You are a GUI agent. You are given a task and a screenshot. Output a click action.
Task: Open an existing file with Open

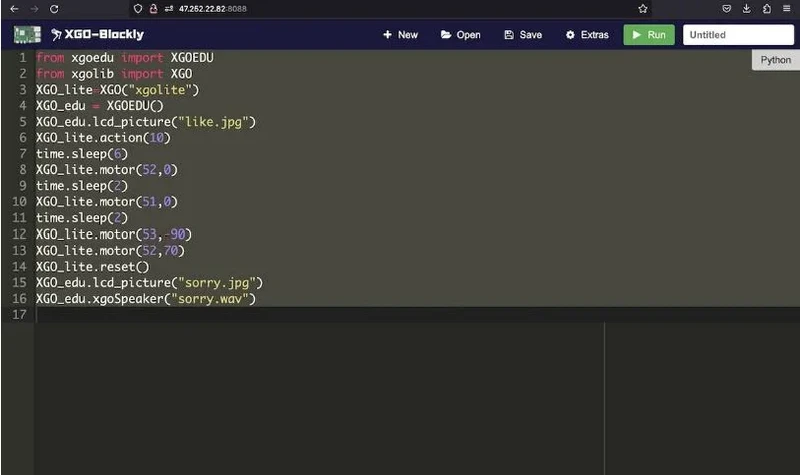461,35
